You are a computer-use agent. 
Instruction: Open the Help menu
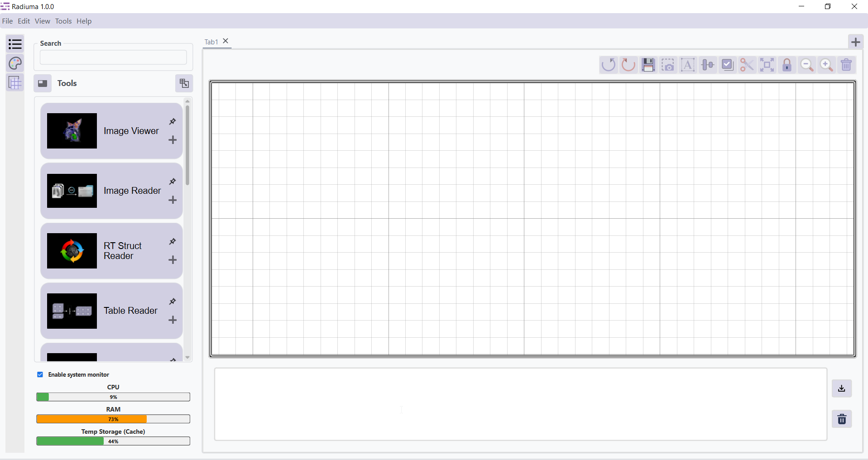(x=84, y=21)
